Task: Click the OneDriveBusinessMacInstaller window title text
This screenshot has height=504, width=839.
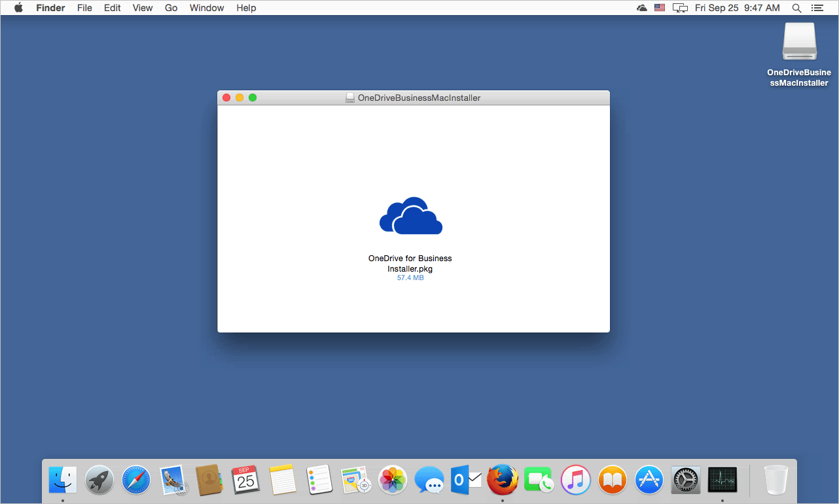Action: (x=419, y=98)
